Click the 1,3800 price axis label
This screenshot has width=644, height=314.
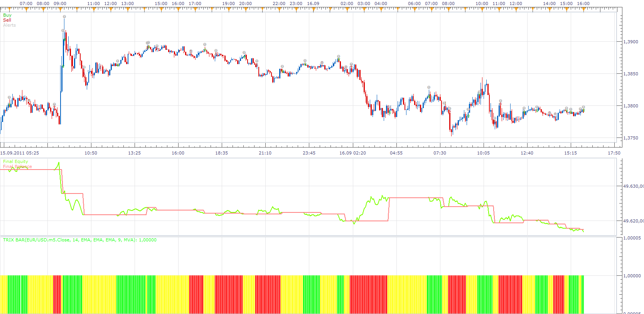coord(631,106)
